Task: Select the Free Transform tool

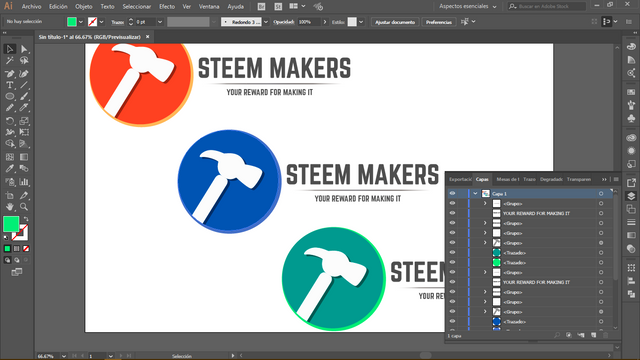Action: [24, 132]
